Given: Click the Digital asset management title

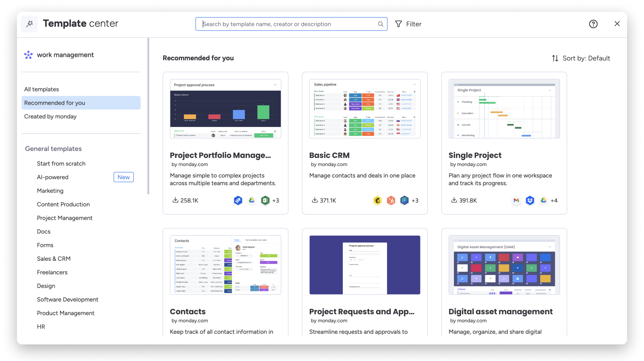Looking at the screenshot, I should click(x=501, y=312).
